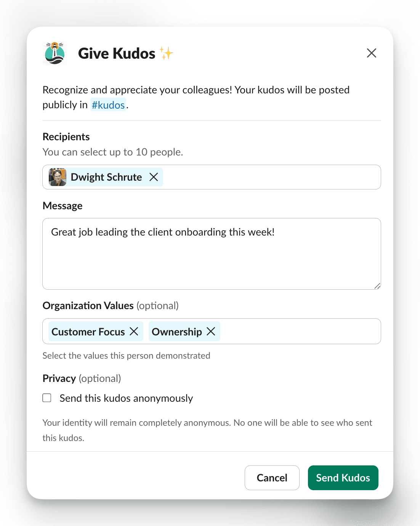Click the Give Kudos lighthouse app icon

pos(54,53)
